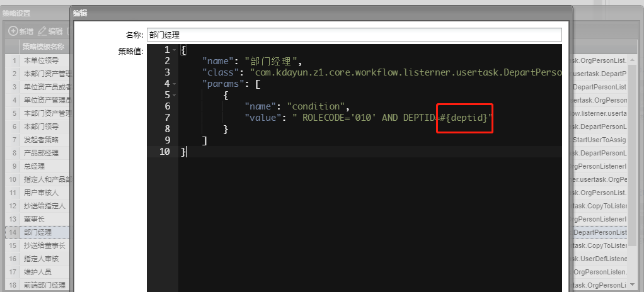Click the class string on line 3
644x292 pixels.
(x=403, y=72)
